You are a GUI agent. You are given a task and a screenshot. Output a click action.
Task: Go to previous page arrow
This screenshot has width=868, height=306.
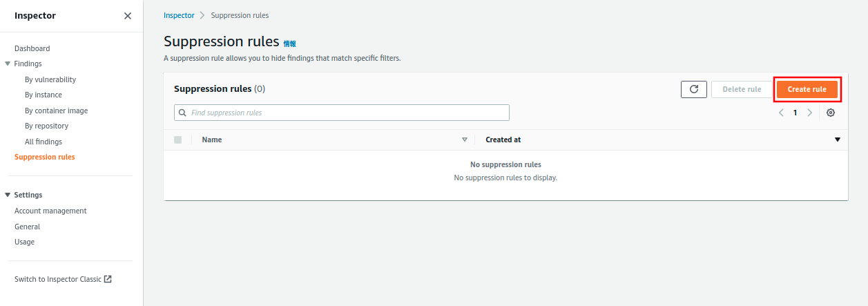point(781,113)
